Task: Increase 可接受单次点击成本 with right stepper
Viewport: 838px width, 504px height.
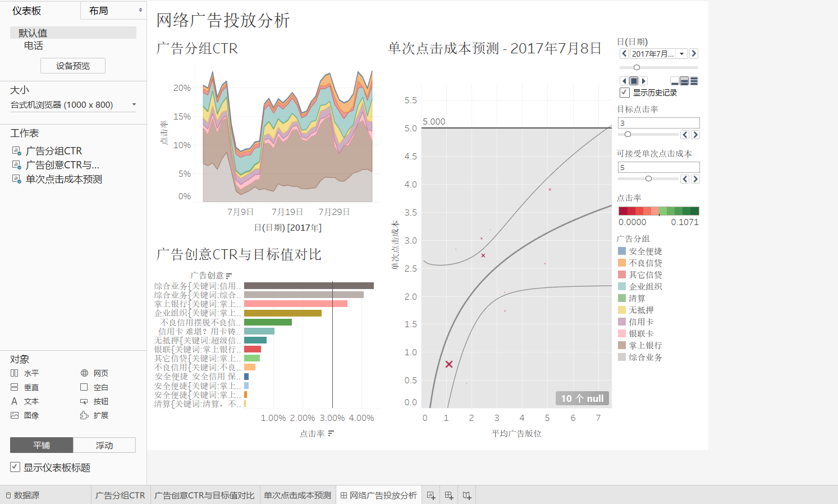Action: coord(695,179)
